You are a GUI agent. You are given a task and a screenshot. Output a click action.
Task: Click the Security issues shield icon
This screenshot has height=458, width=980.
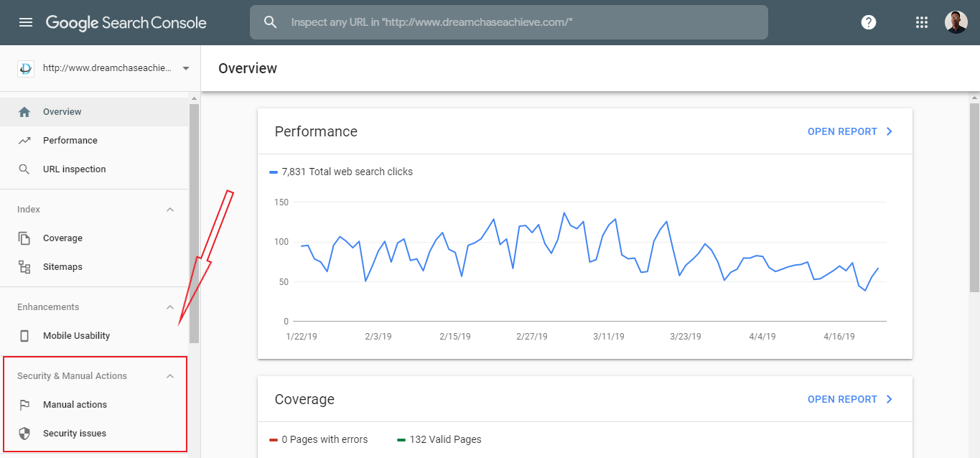[x=24, y=434]
